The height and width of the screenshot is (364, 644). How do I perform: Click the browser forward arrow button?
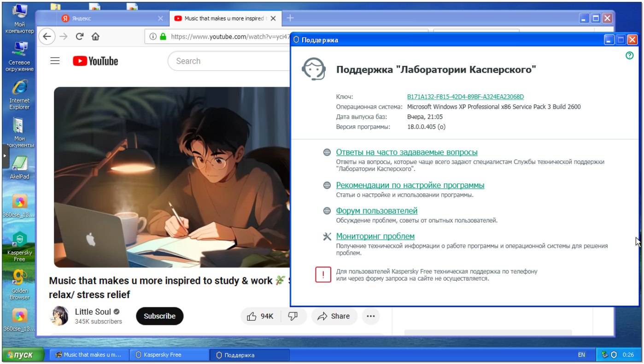64,36
